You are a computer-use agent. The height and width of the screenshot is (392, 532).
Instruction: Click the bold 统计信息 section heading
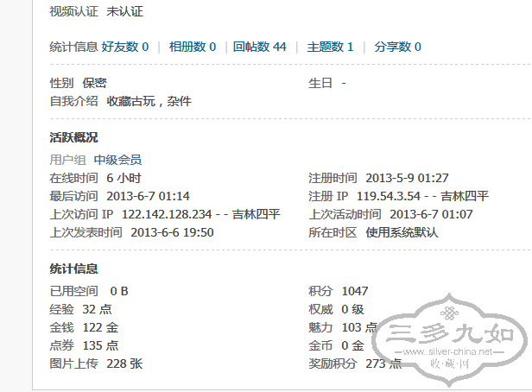(x=74, y=269)
